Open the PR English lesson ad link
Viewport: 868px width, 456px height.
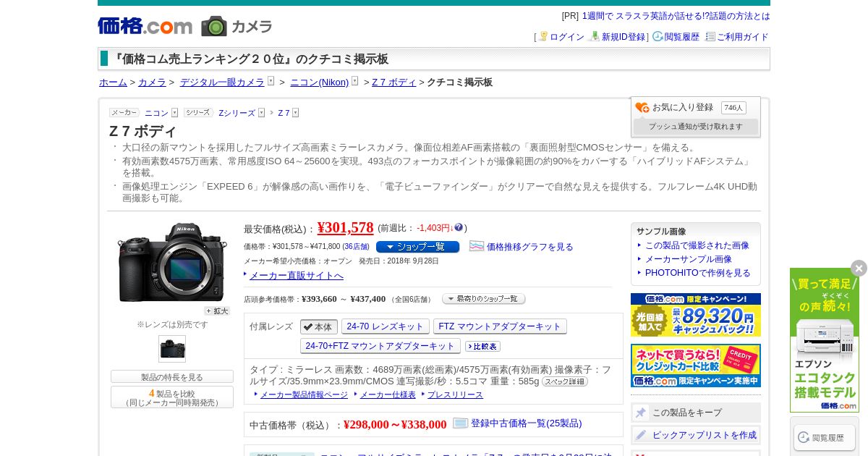point(676,16)
